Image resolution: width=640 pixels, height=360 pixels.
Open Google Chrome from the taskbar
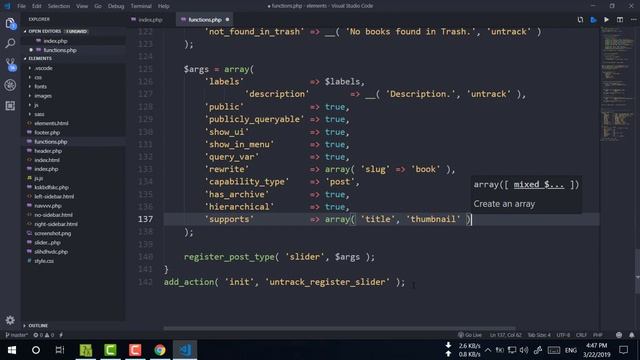(x=160, y=350)
